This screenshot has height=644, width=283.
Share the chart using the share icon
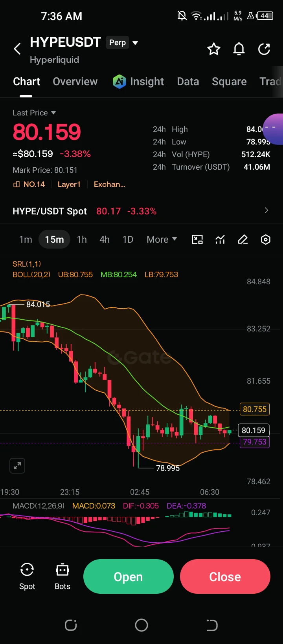(264, 49)
